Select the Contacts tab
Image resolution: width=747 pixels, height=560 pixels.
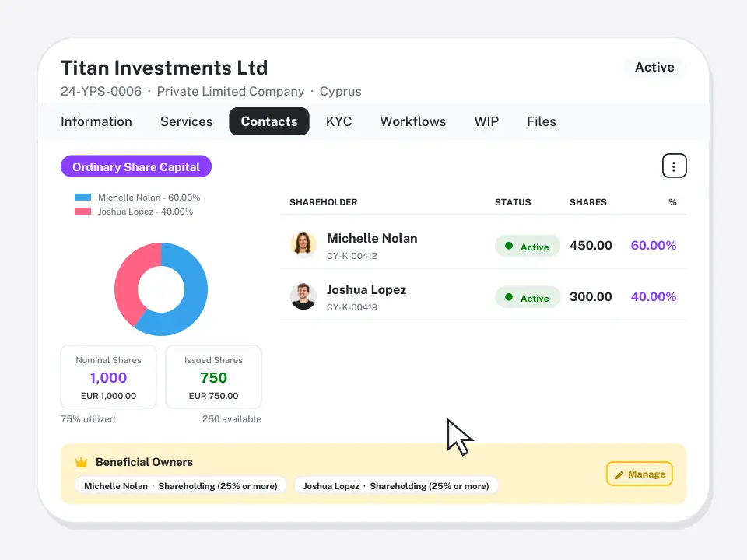(x=269, y=121)
